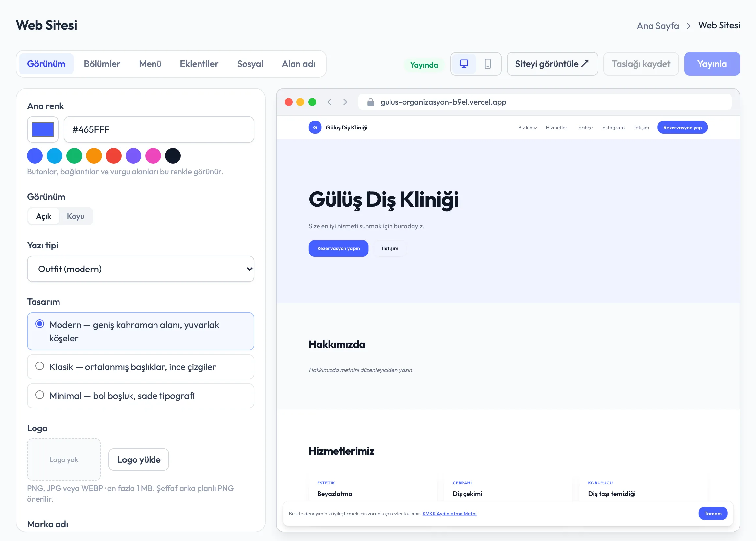Select Açık appearance mode
The height and width of the screenshot is (541, 756).
[x=44, y=216]
